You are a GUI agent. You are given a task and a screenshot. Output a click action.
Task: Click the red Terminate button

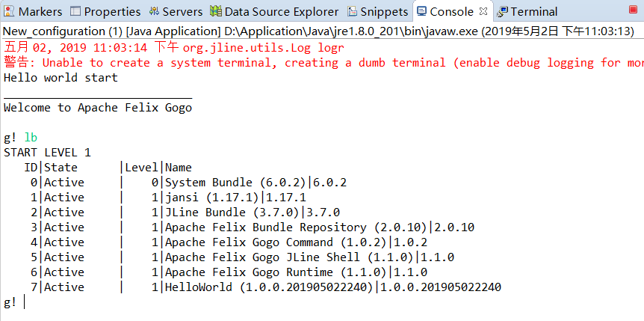pos(634,10)
